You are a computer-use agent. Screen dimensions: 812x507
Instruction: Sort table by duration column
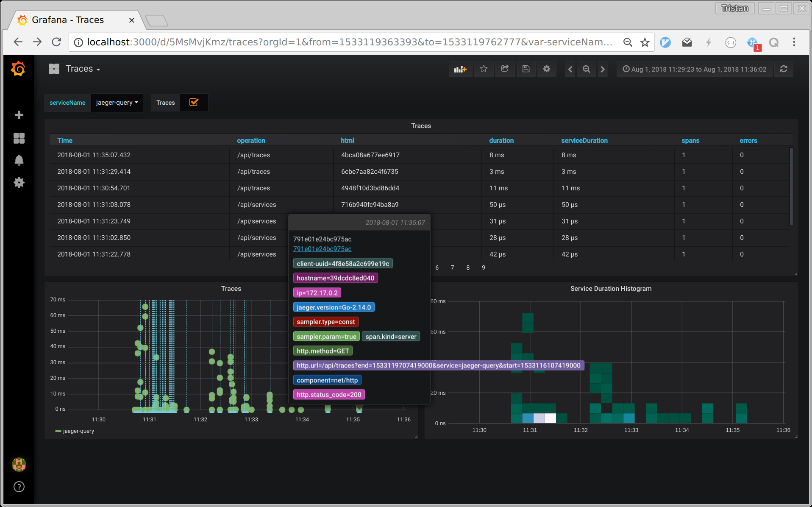point(501,140)
